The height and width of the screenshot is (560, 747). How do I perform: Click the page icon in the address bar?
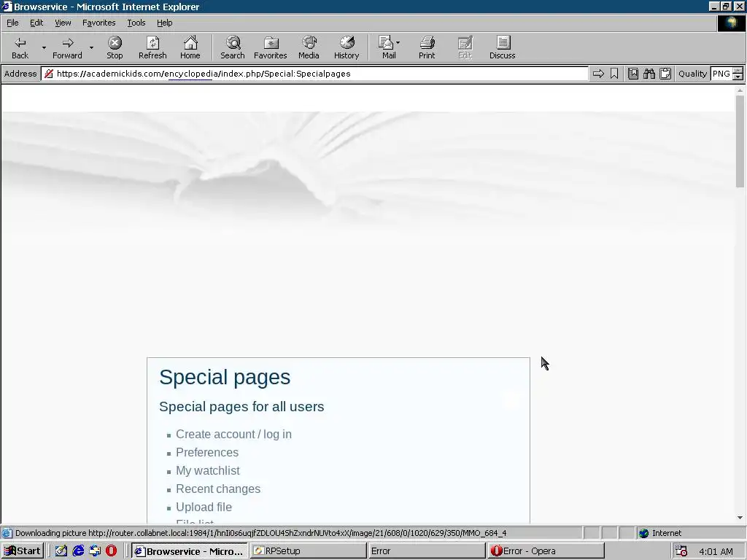click(48, 74)
